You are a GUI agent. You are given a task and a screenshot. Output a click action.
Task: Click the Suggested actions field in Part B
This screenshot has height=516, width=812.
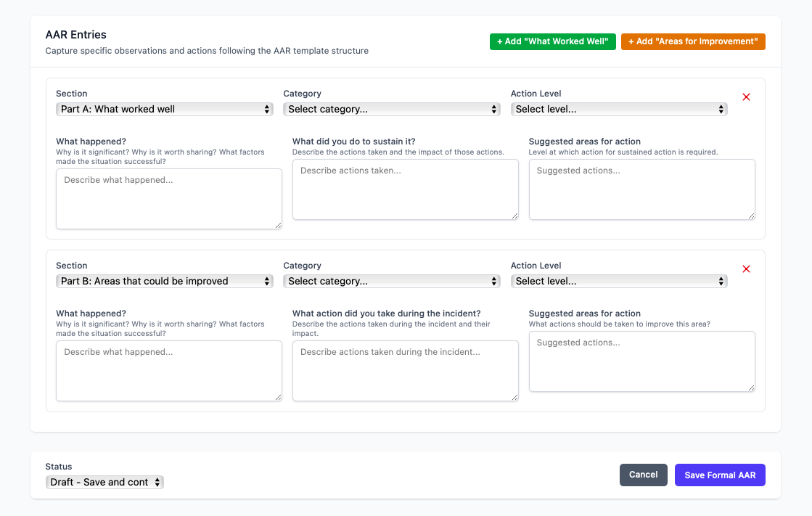point(641,361)
